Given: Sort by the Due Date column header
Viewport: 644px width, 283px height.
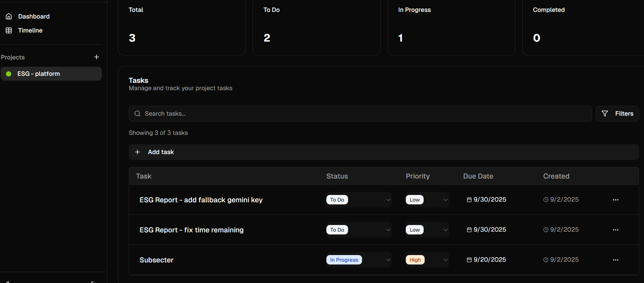Looking at the screenshot, I should click(x=478, y=176).
